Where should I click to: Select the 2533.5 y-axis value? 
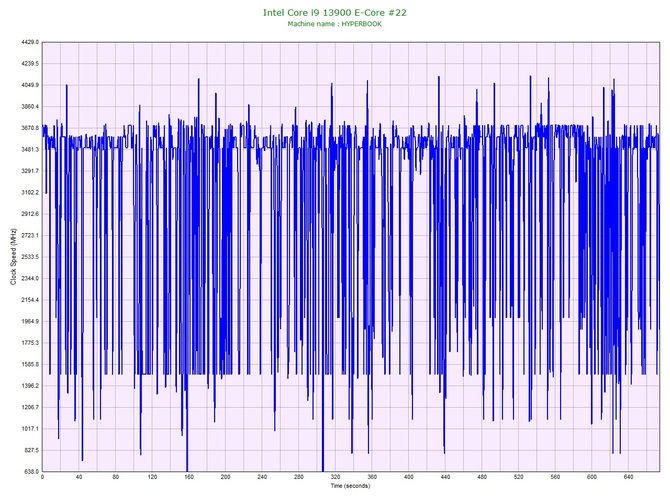(30, 257)
